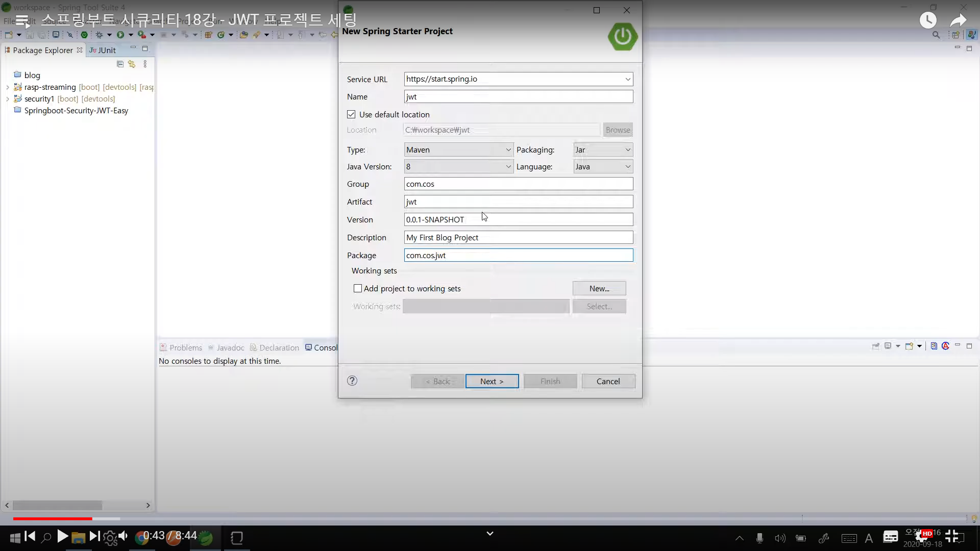
Task: Click Collapse All in Package Explorer
Action: click(120, 64)
